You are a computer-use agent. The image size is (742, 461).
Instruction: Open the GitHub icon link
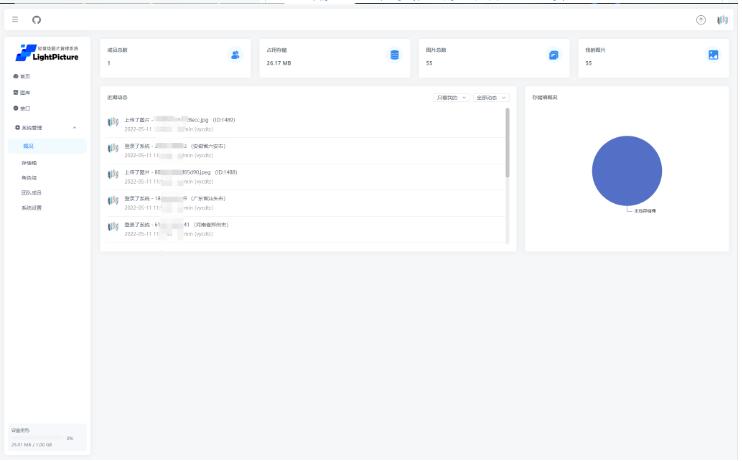[37, 20]
